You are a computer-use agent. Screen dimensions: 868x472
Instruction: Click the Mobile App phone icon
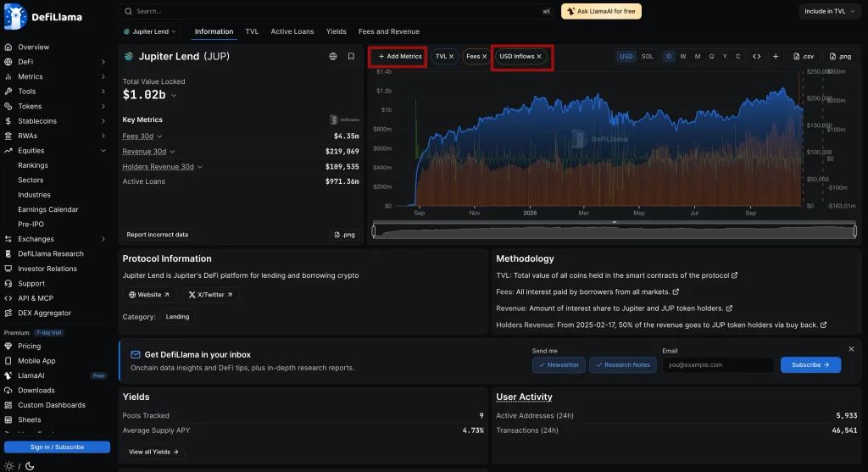8,361
